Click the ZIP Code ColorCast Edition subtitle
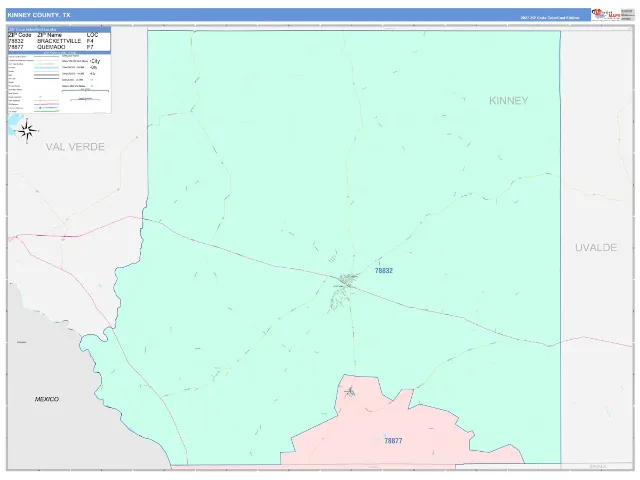The image size is (640, 480). pos(550,18)
